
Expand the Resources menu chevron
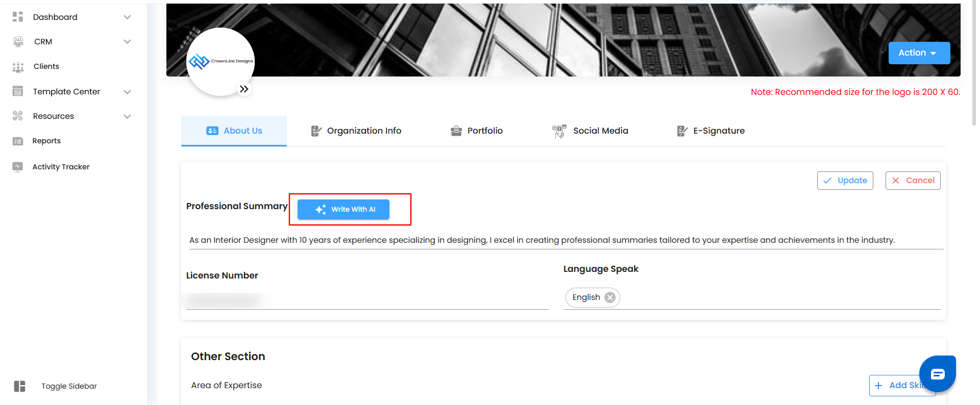tap(128, 116)
